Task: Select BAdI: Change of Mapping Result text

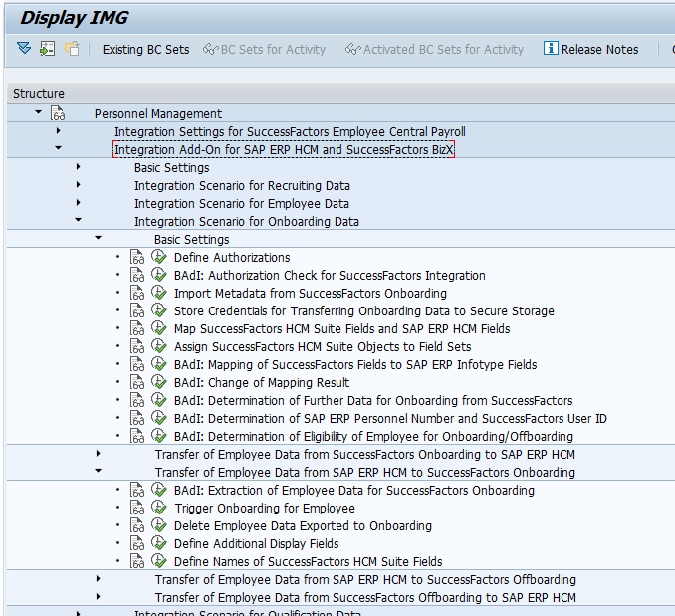Action: [x=262, y=383]
